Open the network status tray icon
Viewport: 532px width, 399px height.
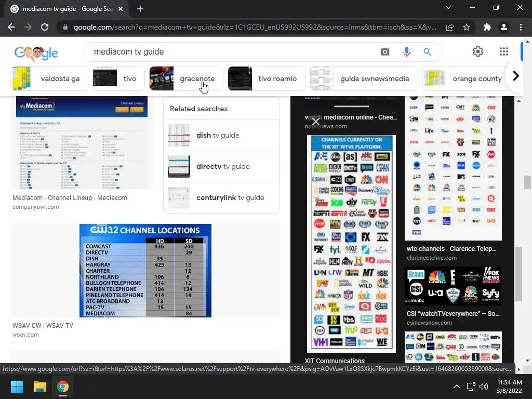(x=471, y=387)
